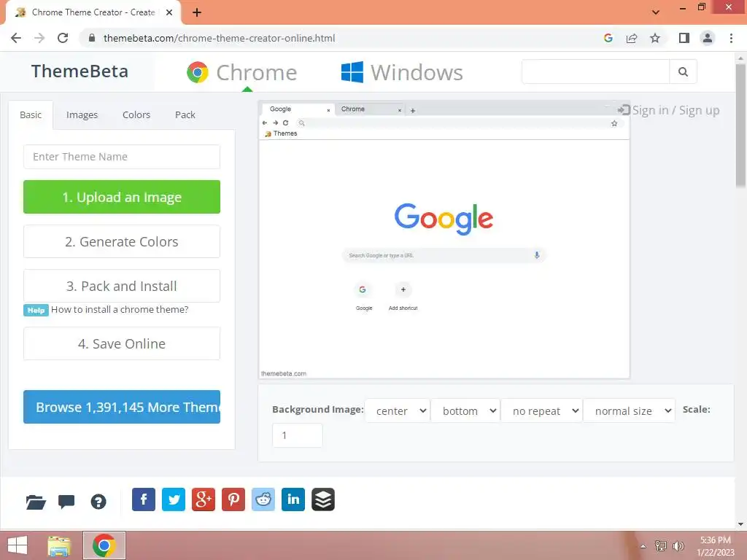Click the taskbar clock showing 5:36 PM
Viewport: 747px width, 560px height.
click(715, 546)
